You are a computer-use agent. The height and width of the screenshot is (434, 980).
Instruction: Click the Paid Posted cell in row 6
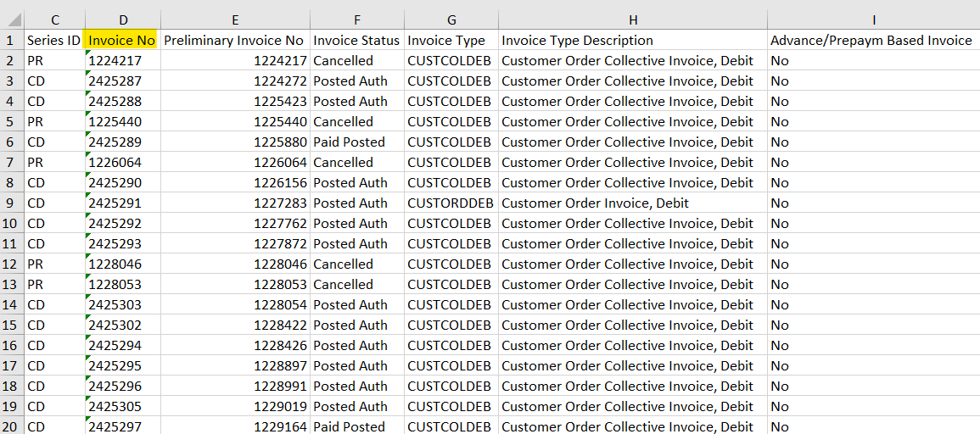pos(349,142)
